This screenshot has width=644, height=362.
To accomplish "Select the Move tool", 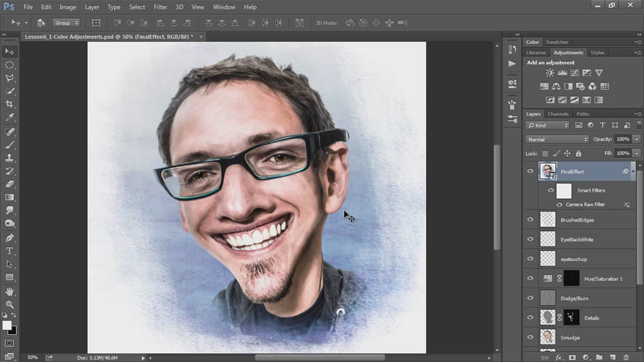I will (x=10, y=52).
